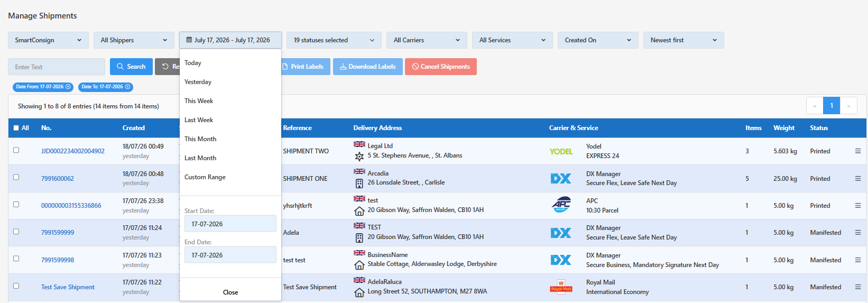Open the SmartConsign dropdown

48,40
